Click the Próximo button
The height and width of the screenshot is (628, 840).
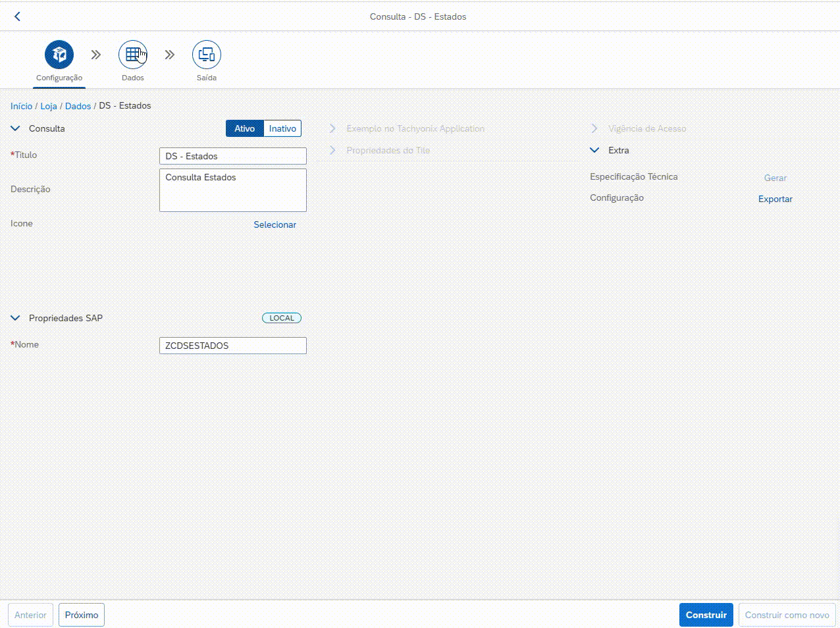pyautogui.click(x=82, y=615)
